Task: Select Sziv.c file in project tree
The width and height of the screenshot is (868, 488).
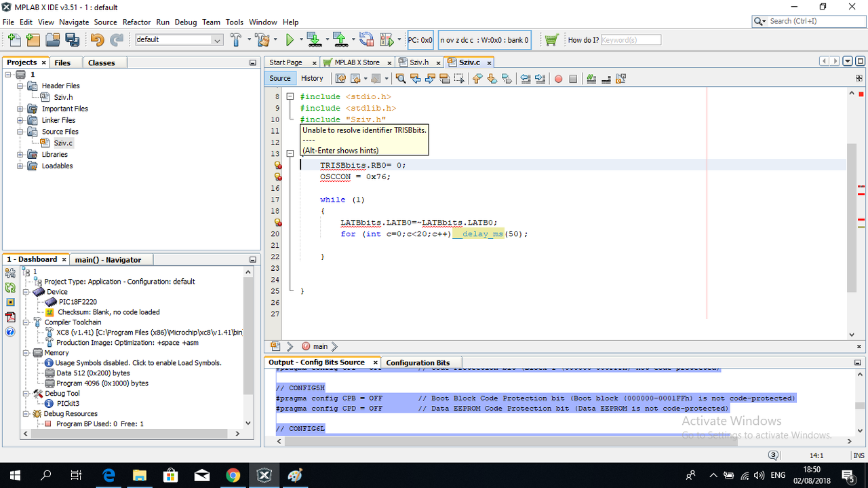Action: tap(63, 143)
